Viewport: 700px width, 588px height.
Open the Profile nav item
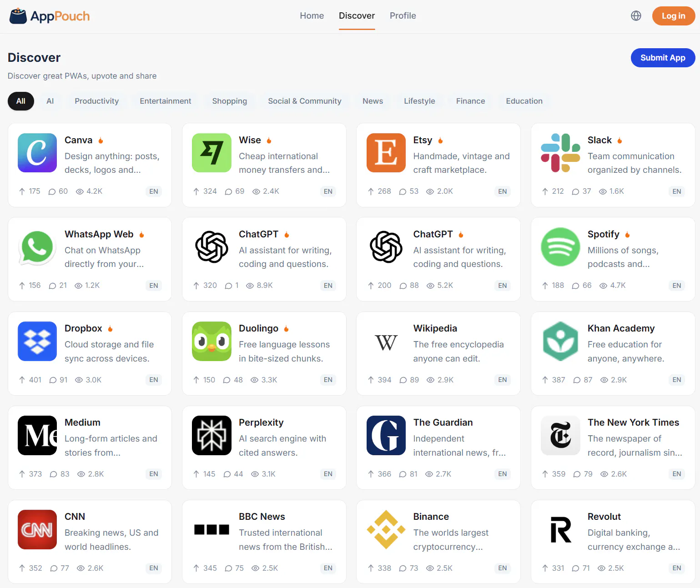tap(403, 16)
